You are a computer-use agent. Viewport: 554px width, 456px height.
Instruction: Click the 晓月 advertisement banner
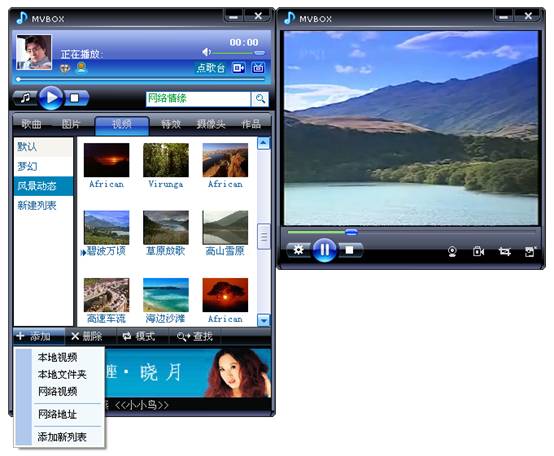[188, 373]
